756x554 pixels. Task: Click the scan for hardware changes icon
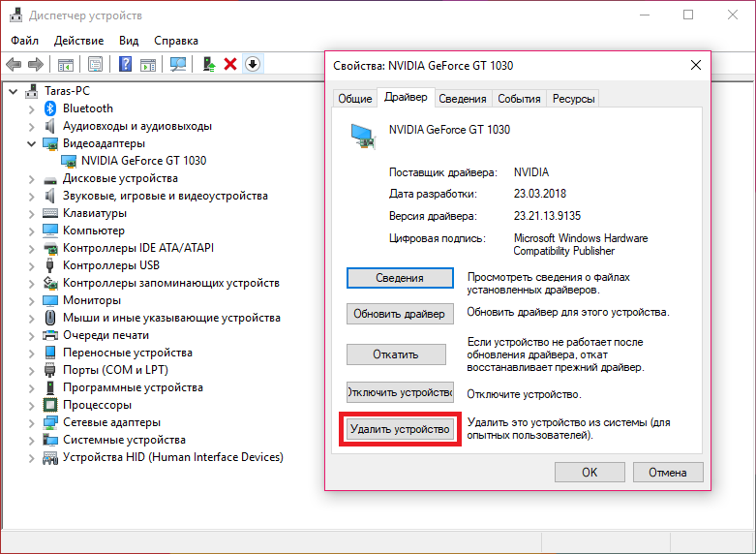click(x=178, y=64)
